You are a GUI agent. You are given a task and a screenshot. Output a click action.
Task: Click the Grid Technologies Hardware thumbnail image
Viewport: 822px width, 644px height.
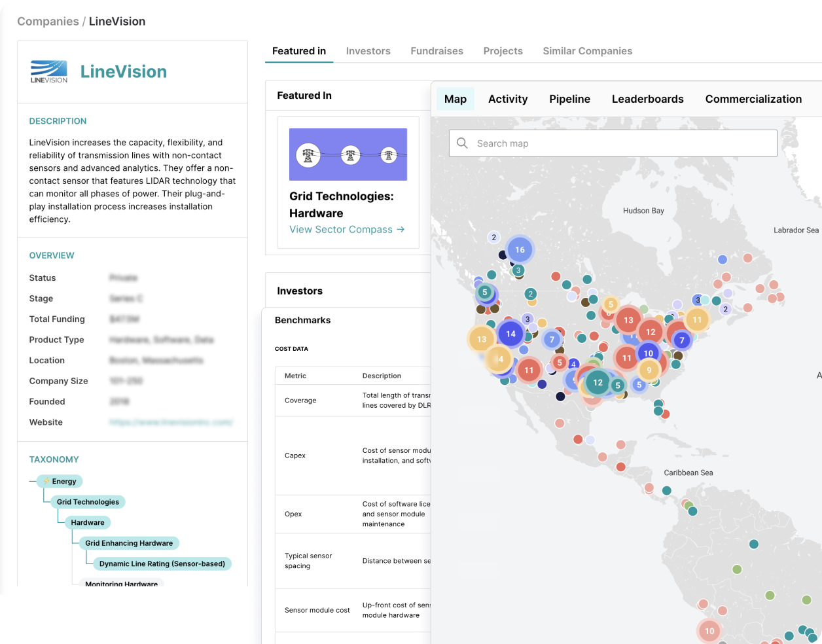[348, 154]
